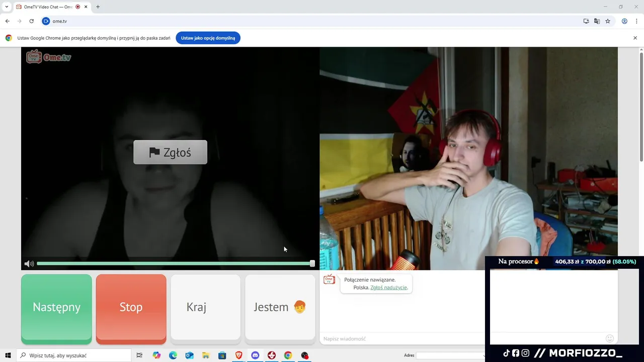Open Outlook from the taskbar
Image resolution: width=644 pixels, height=362 pixels.
tap(189, 355)
